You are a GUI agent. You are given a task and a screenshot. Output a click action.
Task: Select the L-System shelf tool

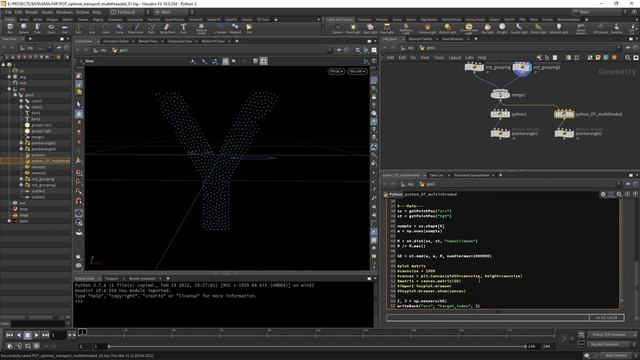pyautogui.click(x=220, y=28)
